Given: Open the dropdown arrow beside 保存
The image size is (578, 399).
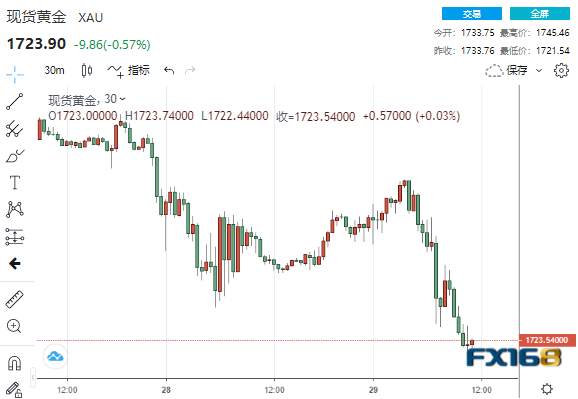Looking at the screenshot, I should (539, 70).
